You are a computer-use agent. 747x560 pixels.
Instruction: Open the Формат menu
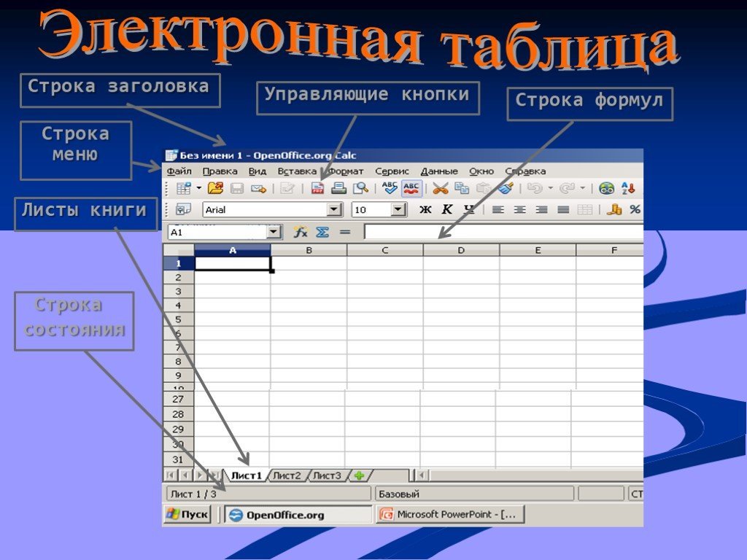coord(346,171)
